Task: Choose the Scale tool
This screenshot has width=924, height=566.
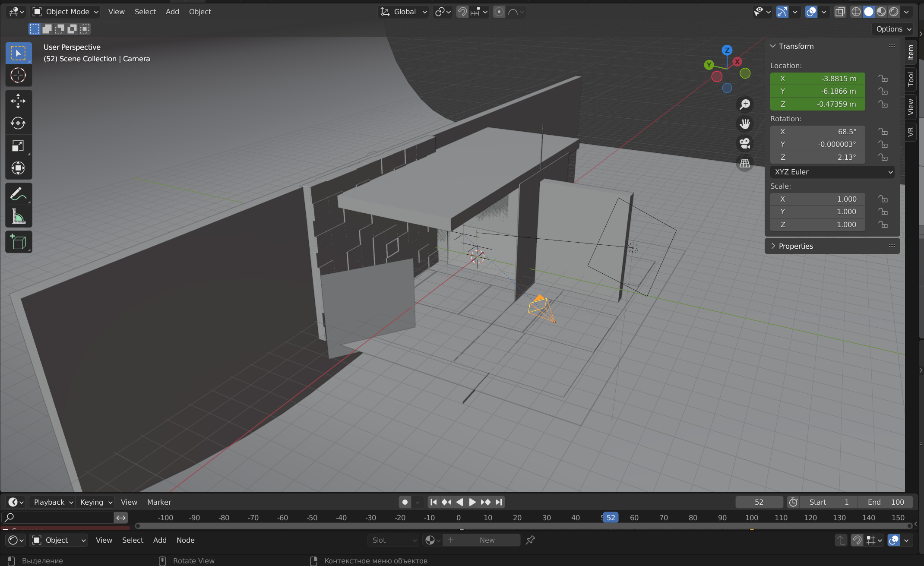Action: click(18, 146)
